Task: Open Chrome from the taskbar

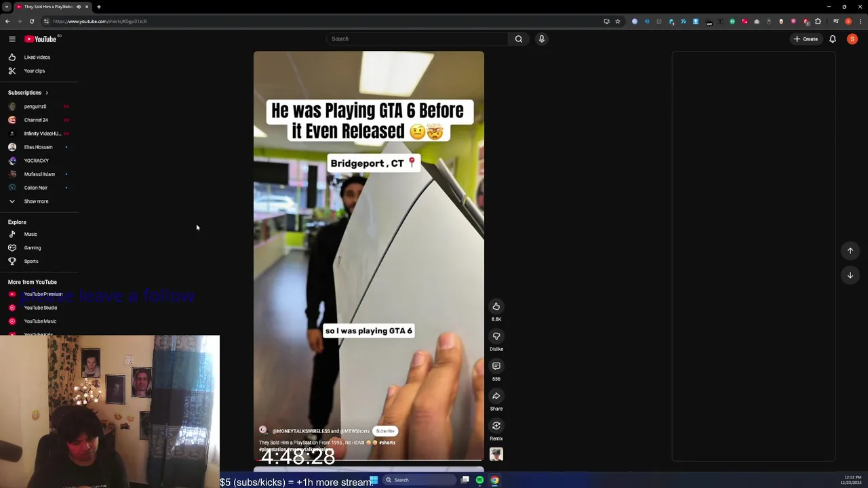Action: [494, 480]
